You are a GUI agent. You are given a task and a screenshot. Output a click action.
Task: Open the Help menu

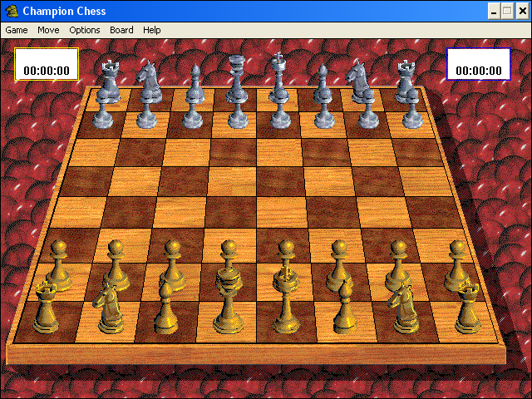[x=151, y=30]
